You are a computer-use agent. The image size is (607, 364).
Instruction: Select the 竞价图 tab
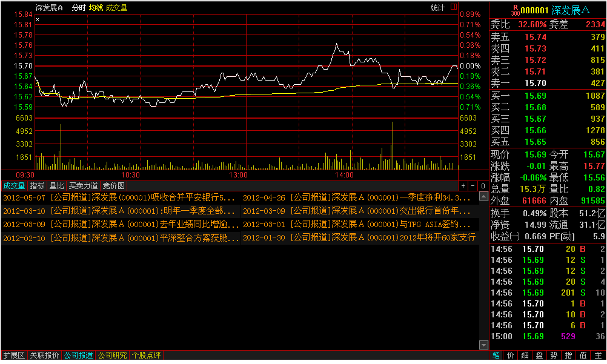113,186
